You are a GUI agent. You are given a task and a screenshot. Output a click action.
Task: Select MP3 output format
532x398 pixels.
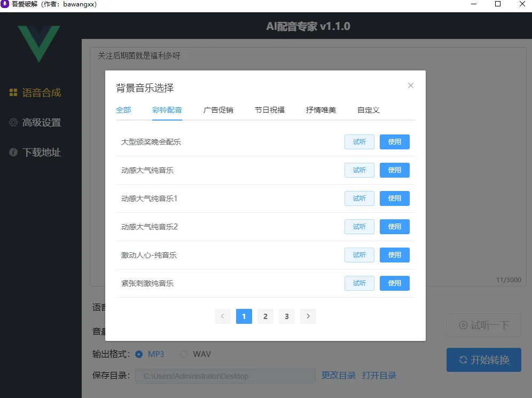149,354
